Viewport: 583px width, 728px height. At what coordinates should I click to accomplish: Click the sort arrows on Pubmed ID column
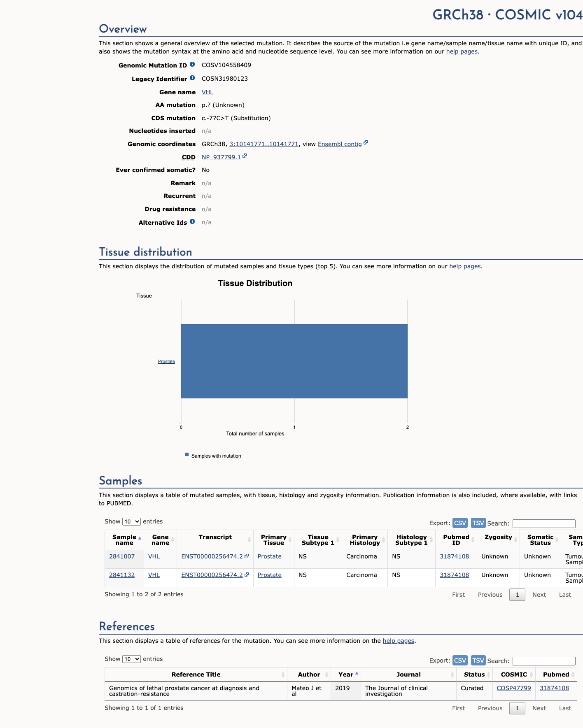473,540
